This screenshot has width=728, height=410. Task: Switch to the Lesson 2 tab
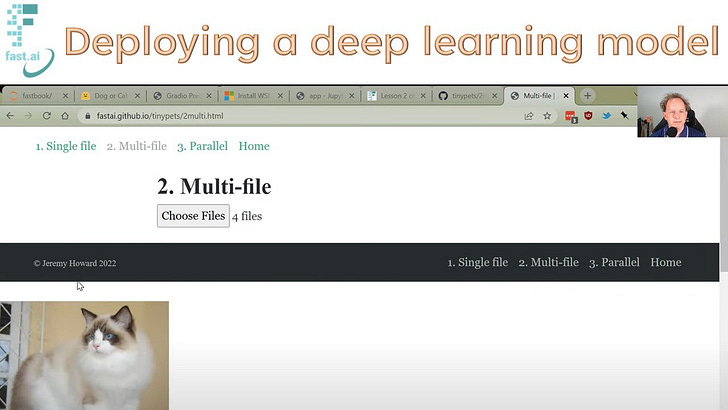click(396, 96)
